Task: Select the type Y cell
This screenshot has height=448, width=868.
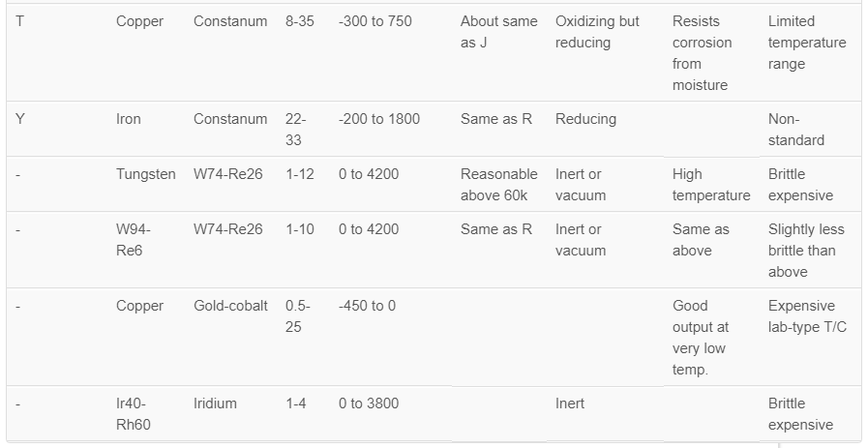Action: 20,119
